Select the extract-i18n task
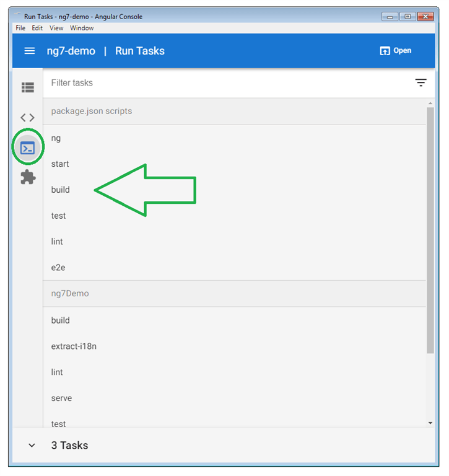Viewport: 449px width, 476px height. 234,346
